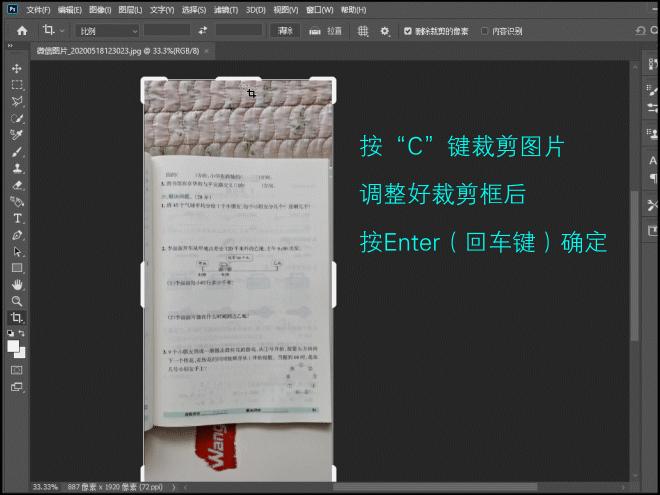The width and height of the screenshot is (660, 495).
Task: Open the Character panel icon
Action: point(652,160)
